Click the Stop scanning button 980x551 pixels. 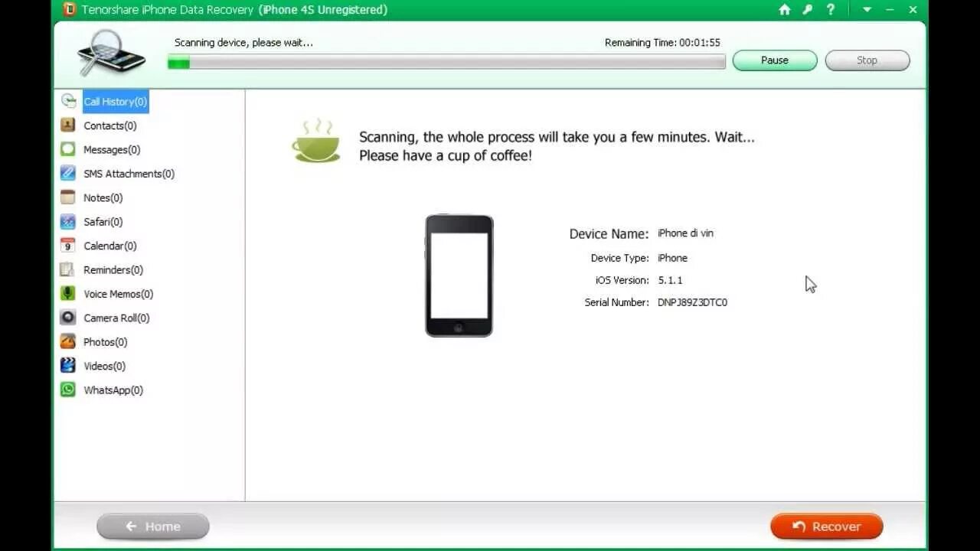(x=867, y=60)
